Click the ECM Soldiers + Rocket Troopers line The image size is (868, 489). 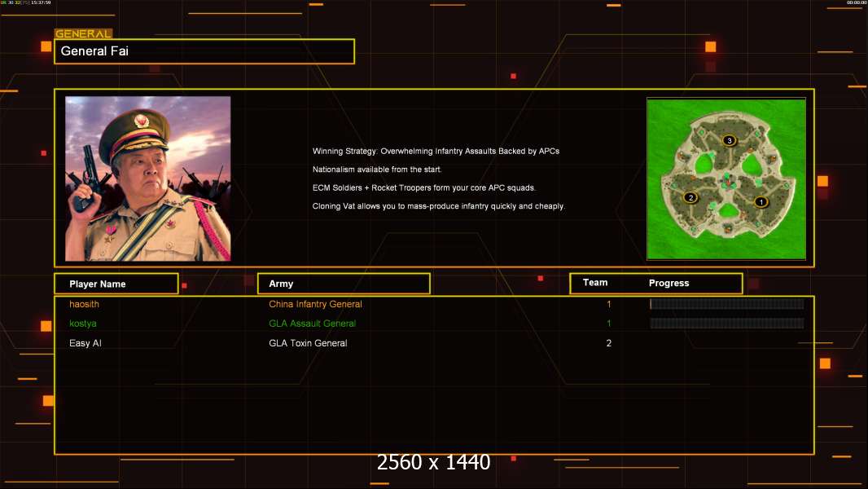pos(424,187)
